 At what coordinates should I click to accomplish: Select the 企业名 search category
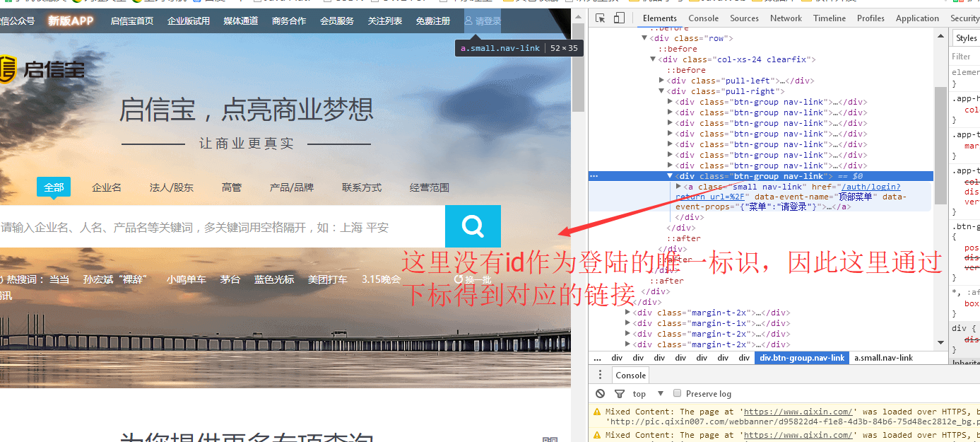(107, 187)
